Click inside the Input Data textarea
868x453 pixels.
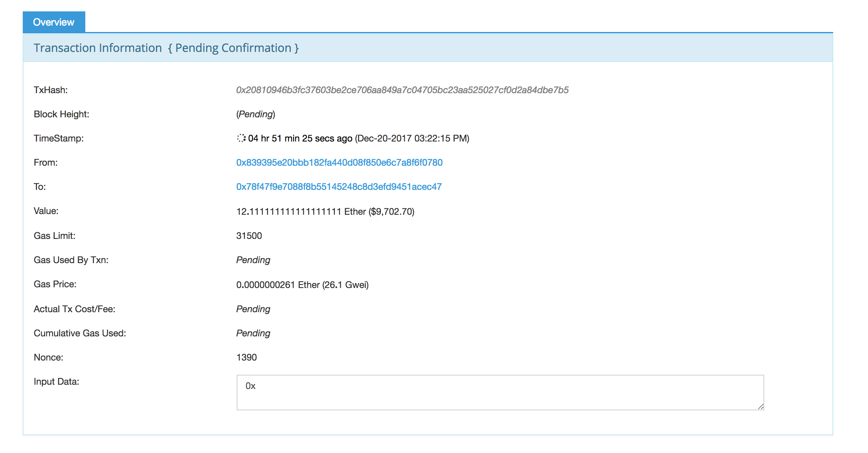tap(498, 391)
